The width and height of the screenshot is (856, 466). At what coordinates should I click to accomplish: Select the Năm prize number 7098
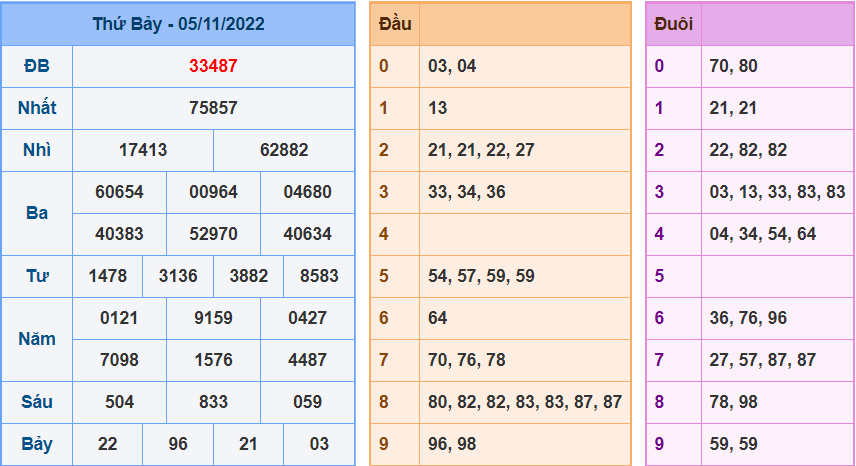(120, 360)
